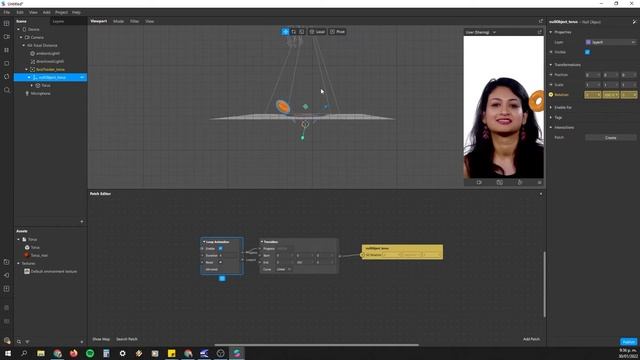Collapse the Device node in scene tree

(18, 29)
